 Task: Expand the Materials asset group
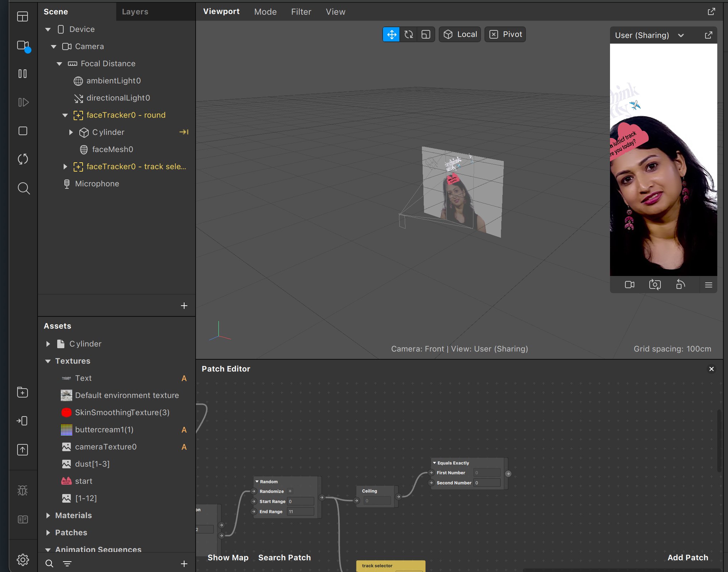(48, 516)
